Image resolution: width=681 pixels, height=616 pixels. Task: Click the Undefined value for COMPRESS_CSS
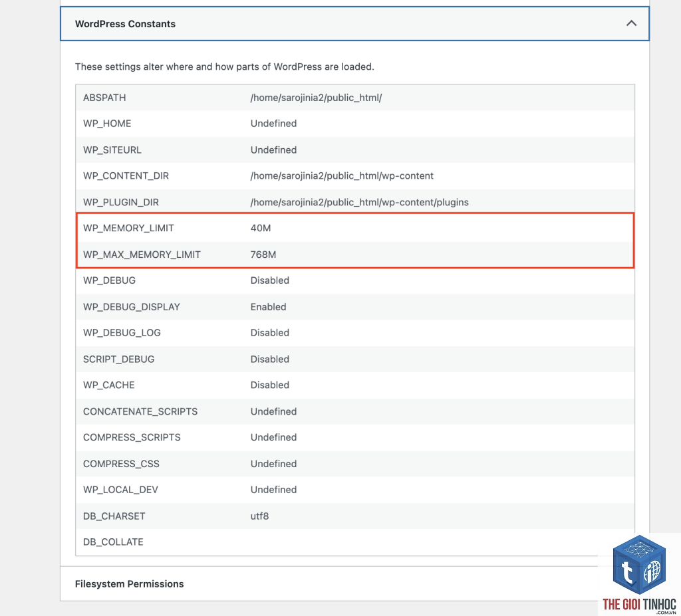(273, 464)
